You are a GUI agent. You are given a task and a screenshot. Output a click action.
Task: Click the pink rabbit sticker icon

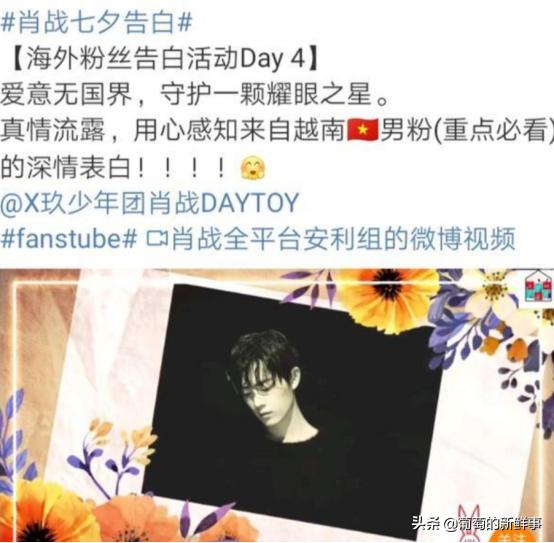(469, 524)
